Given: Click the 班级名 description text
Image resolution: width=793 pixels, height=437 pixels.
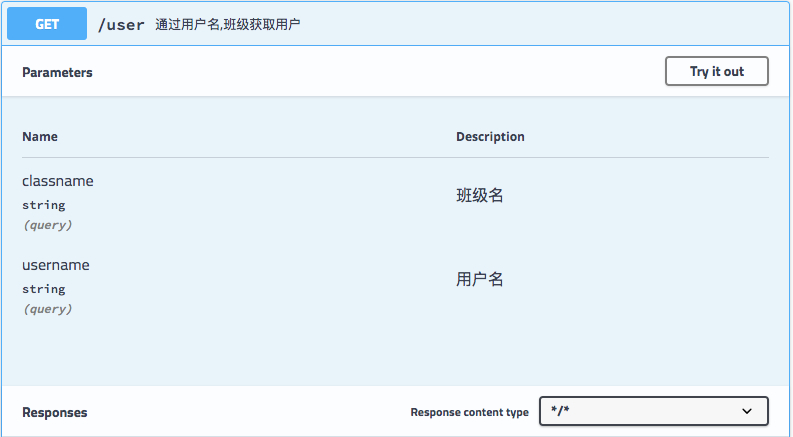Looking at the screenshot, I should (x=480, y=195).
